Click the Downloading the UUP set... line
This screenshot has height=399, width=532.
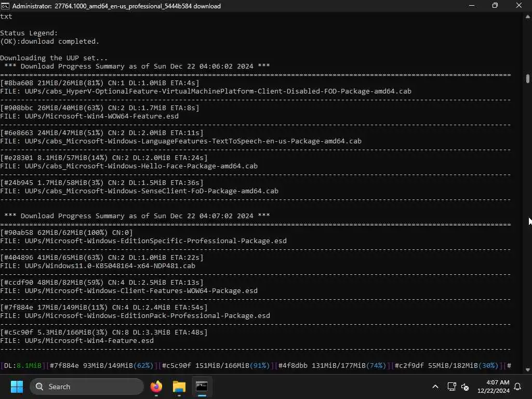pos(54,58)
